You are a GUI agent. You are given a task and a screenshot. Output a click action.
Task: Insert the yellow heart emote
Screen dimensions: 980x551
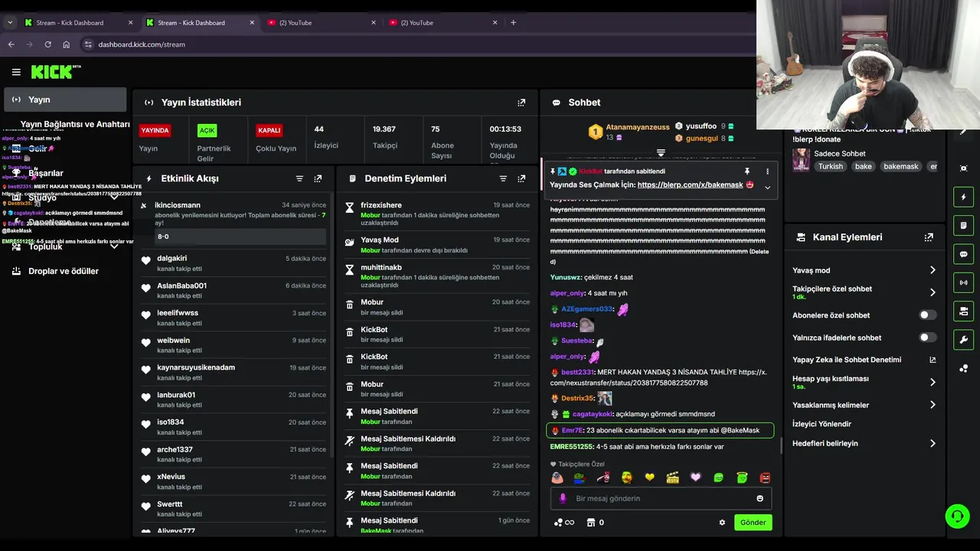coord(649,478)
